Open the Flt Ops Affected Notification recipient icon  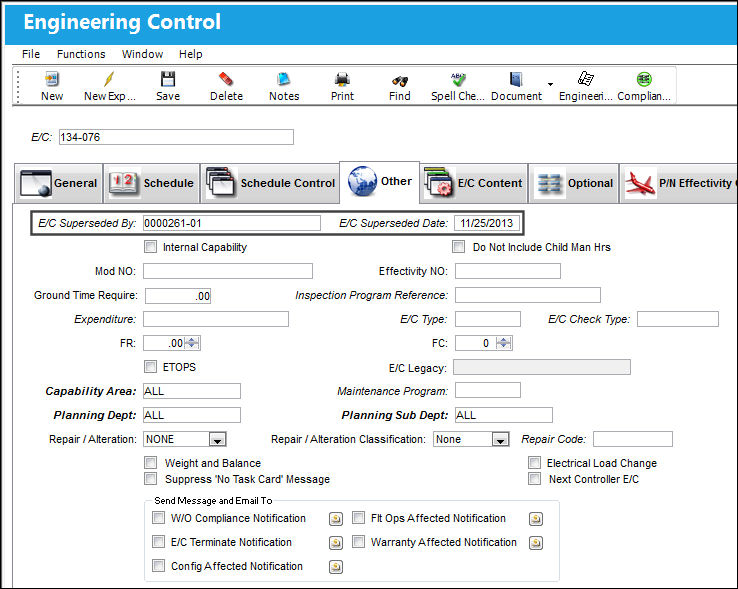(x=536, y=519)
